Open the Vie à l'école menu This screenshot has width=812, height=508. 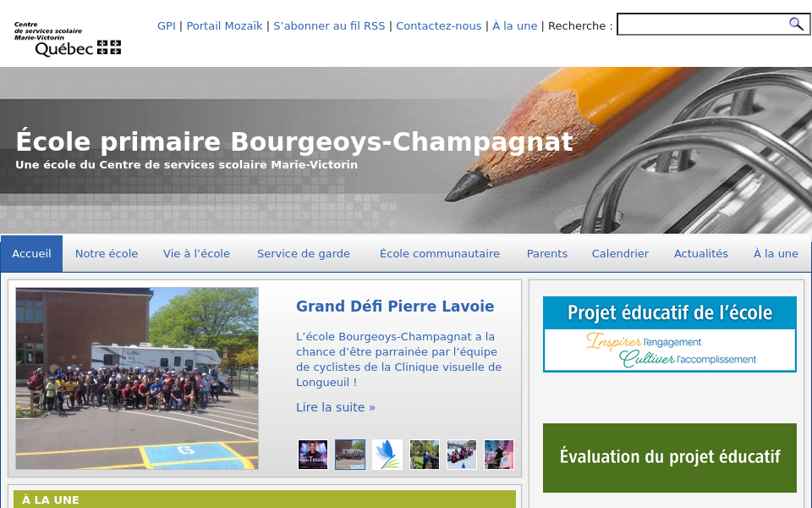click(196, 253)
